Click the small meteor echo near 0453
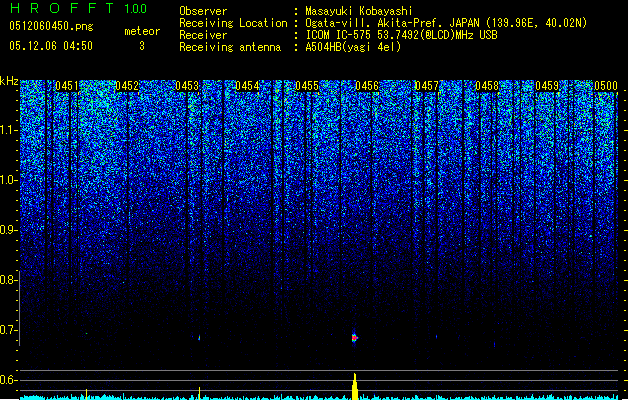This screenshot has height=400, width=629. [x=199, y=338]
